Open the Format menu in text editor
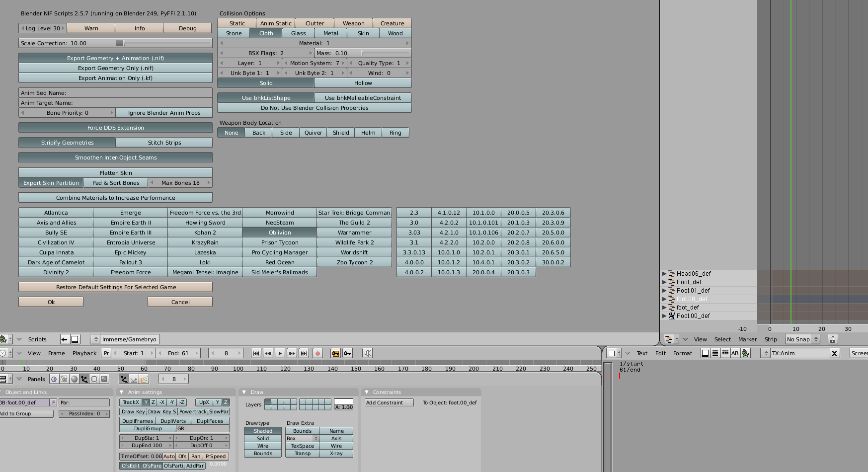The width and height of the screenshot is (868, 472). [x=682, y=353]
